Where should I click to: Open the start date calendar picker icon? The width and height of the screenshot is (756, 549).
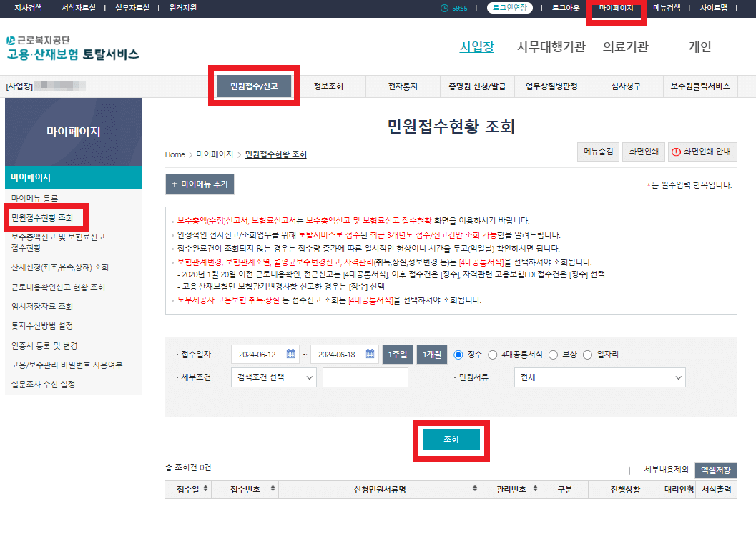(x=290, y=353)
